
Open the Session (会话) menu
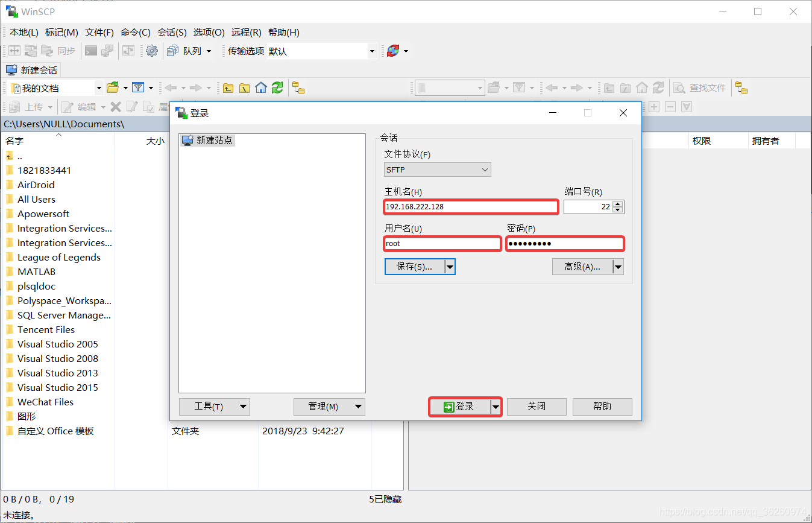(172, 33)
